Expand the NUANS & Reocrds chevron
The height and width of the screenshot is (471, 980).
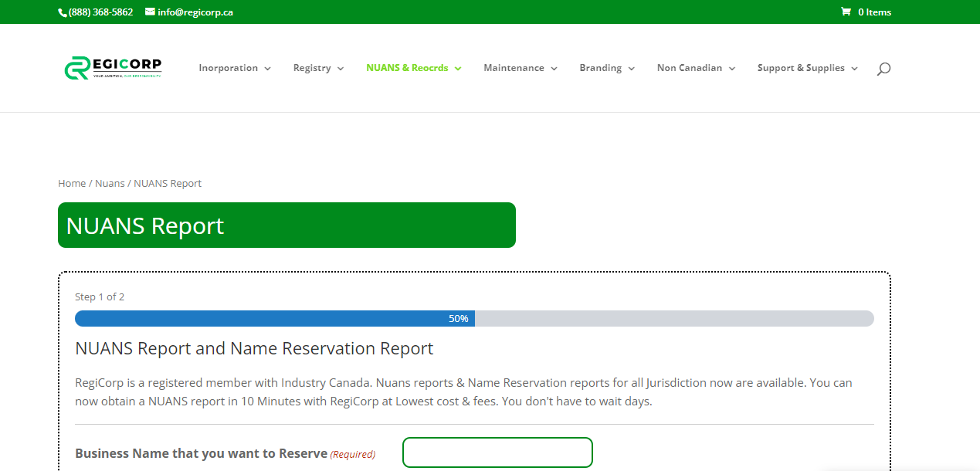[458, 69]
